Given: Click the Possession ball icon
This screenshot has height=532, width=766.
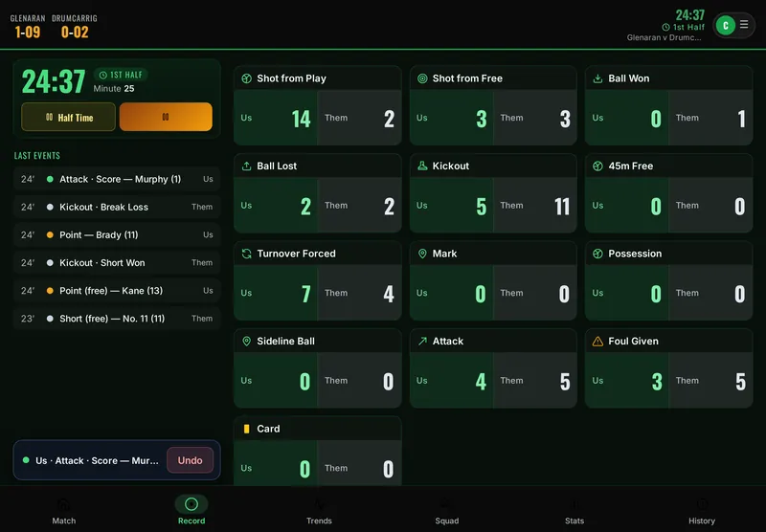Looking at the screenshot, I should tap(597, 254).
